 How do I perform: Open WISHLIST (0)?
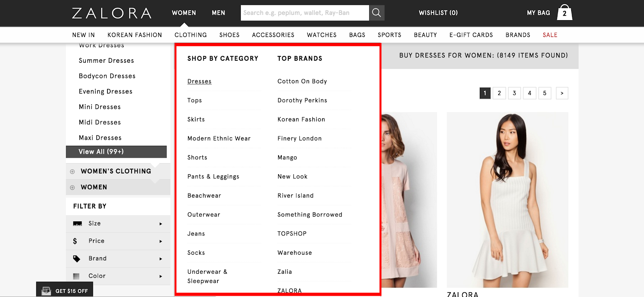point(438,13)
